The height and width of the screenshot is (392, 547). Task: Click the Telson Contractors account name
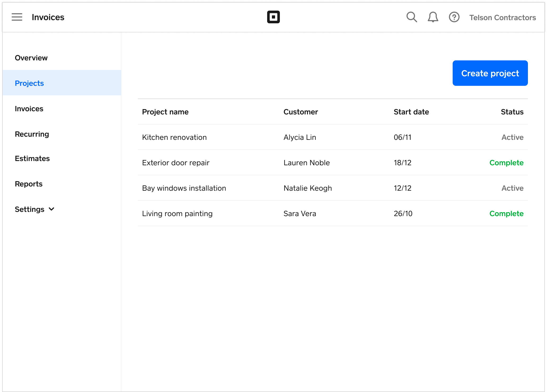pos(503,17)
